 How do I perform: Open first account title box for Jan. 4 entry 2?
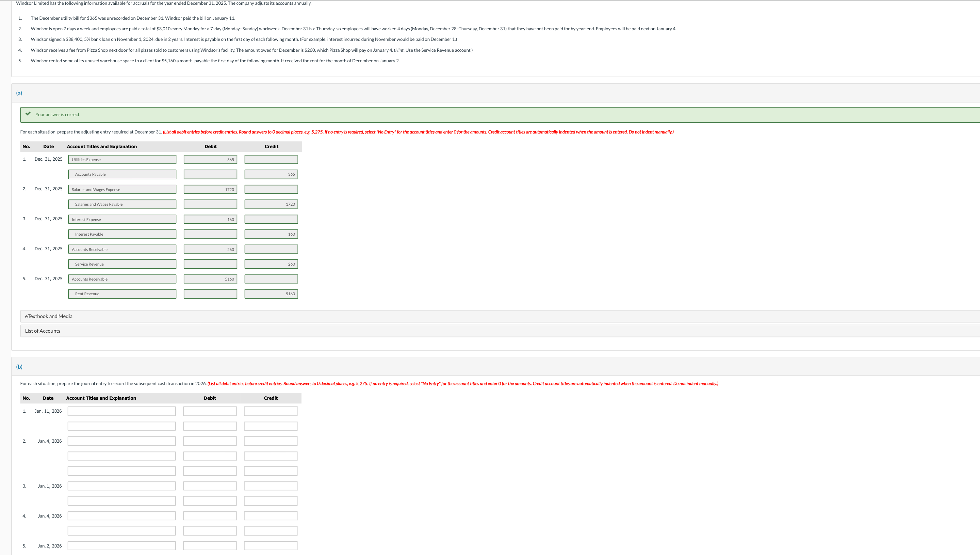(121, 441)
